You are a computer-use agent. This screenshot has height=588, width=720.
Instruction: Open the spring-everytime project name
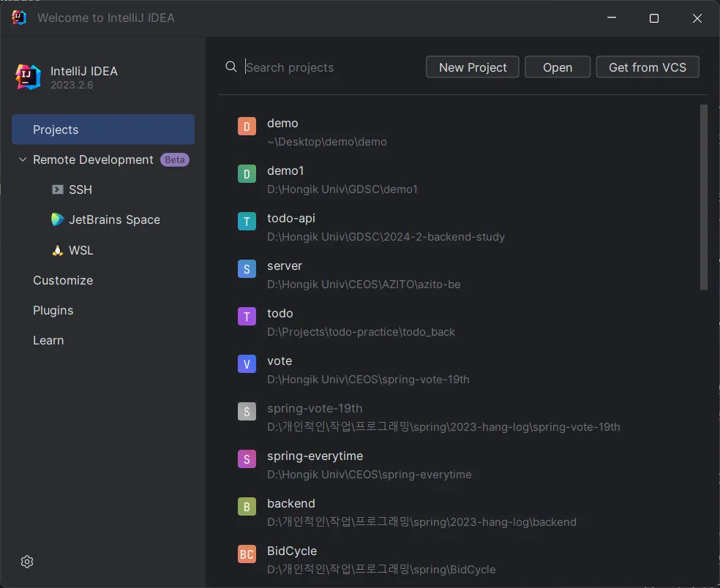point(315,456)
